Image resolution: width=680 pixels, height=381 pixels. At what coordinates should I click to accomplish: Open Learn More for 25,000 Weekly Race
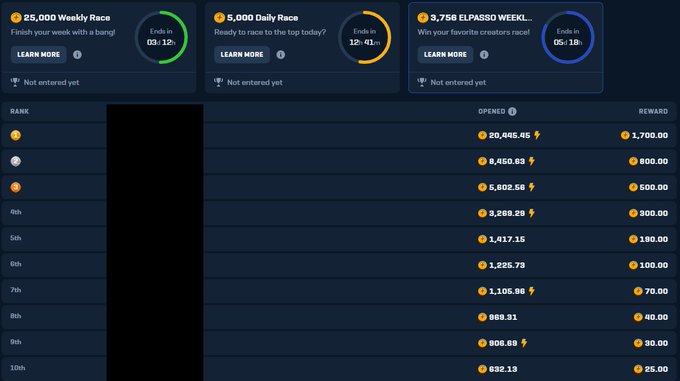(39, 55)
